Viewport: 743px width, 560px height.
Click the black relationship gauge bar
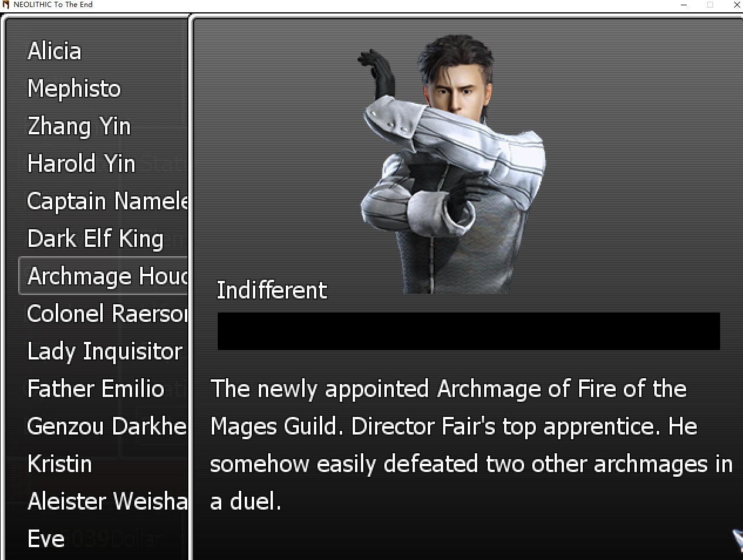tap(468, 331)
